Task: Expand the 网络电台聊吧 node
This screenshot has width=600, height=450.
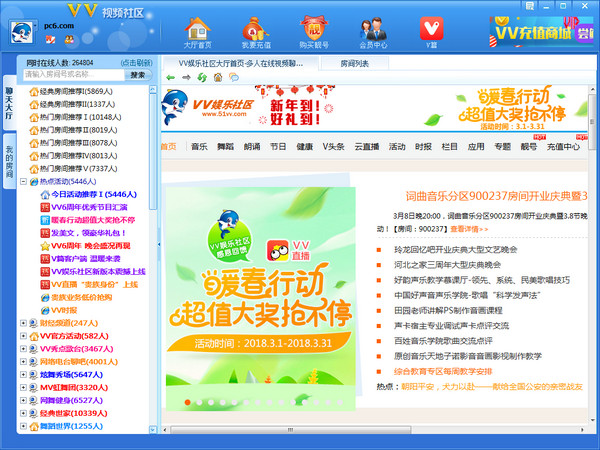Action: click(x=23, y=362)
